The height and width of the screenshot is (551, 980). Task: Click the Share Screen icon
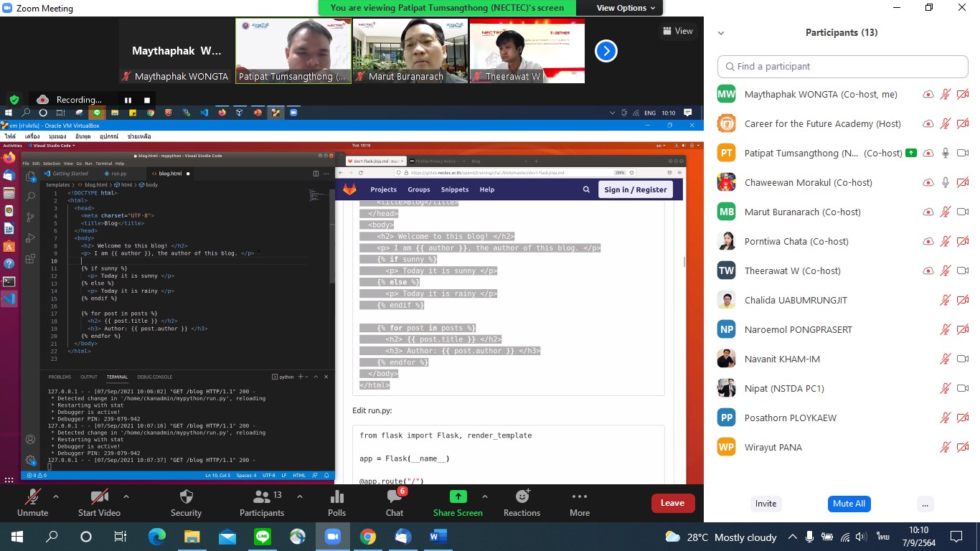click(x=458, y=497)
